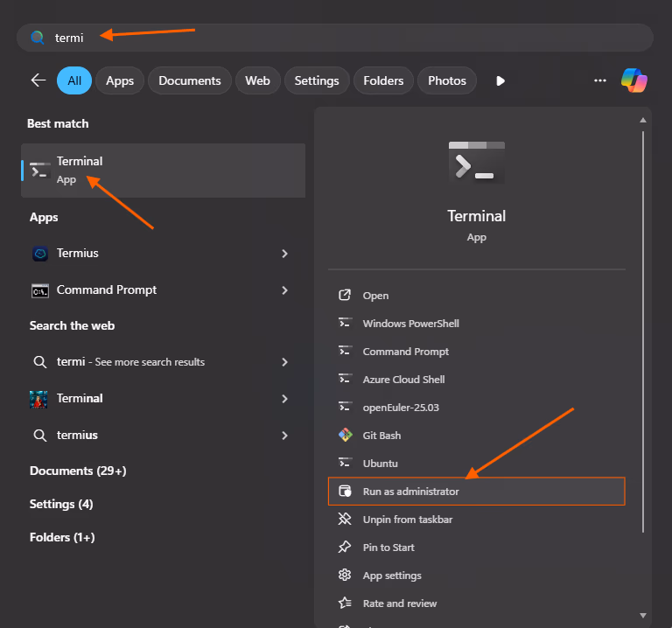Switch to the Settings filter tab
The height and width of the screenshot is (628, 672).
pos(317,80)
